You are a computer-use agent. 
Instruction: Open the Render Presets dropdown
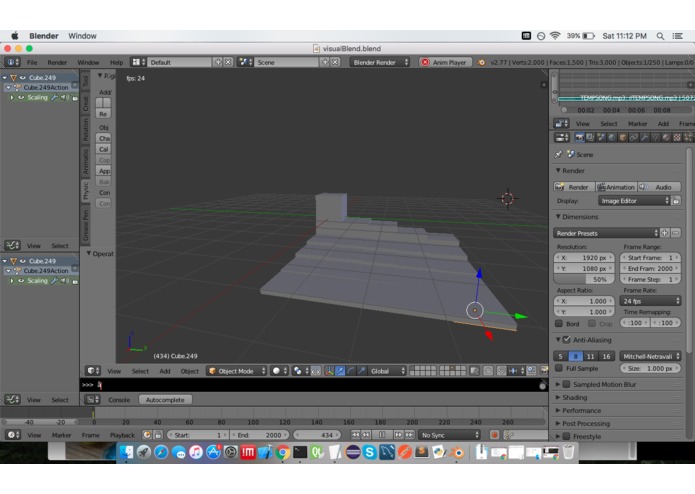pyautogui.click(x=606, y=233)
